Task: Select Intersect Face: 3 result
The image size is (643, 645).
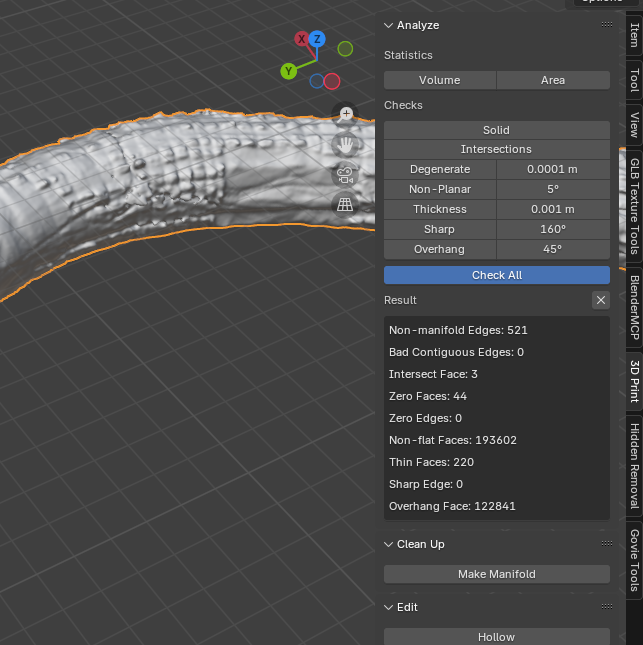Action: click(433, 374)
